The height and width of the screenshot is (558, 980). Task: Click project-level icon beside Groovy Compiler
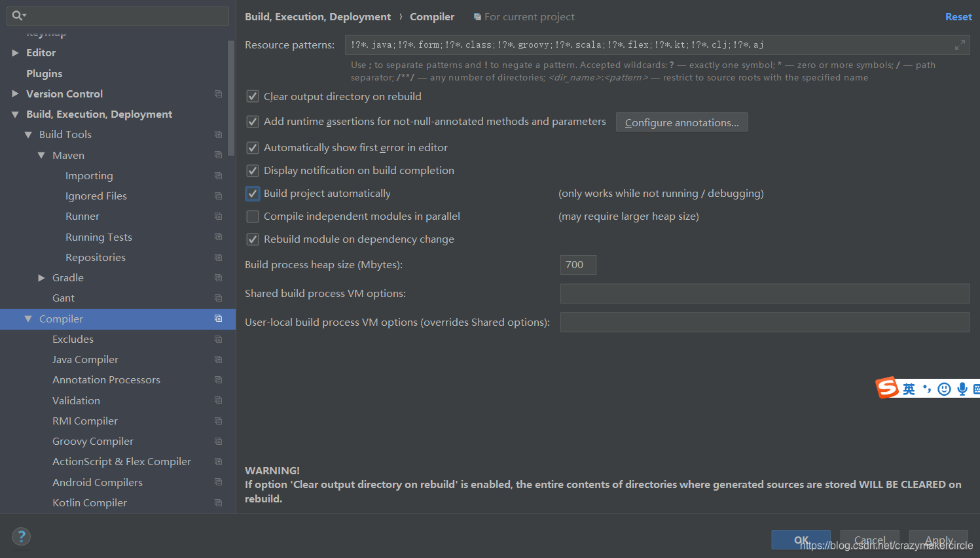pos(219,442)
